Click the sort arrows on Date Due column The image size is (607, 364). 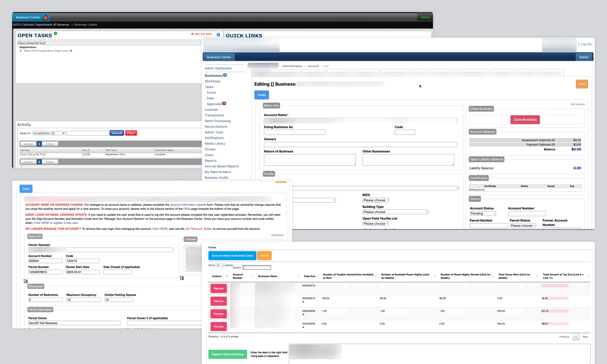click(318, 276)
